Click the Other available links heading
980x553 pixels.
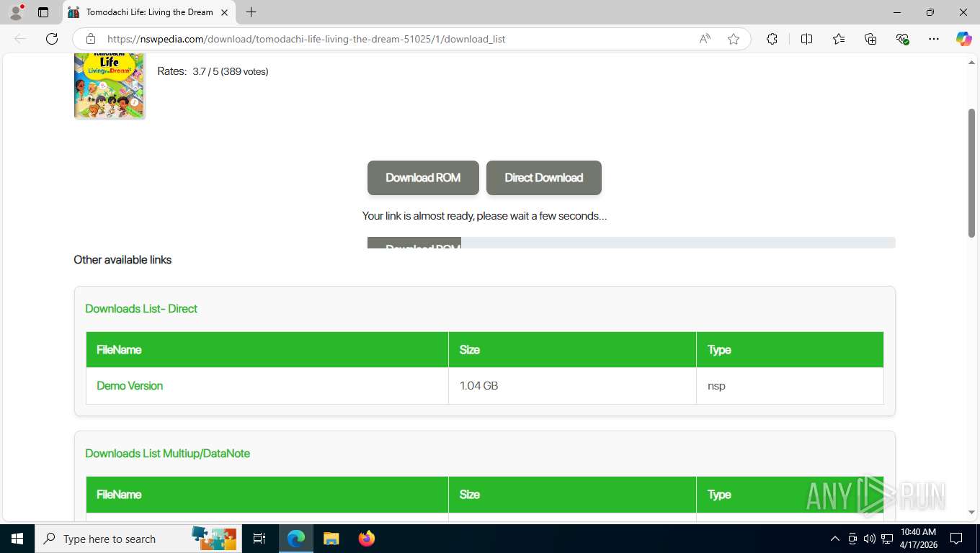click(x=122, y=260)
